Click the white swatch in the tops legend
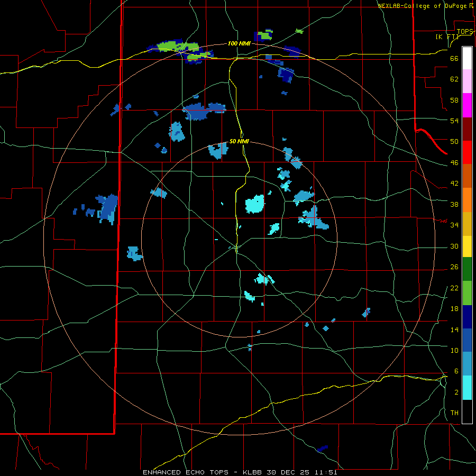476x476 pixels. pos(467,58)
